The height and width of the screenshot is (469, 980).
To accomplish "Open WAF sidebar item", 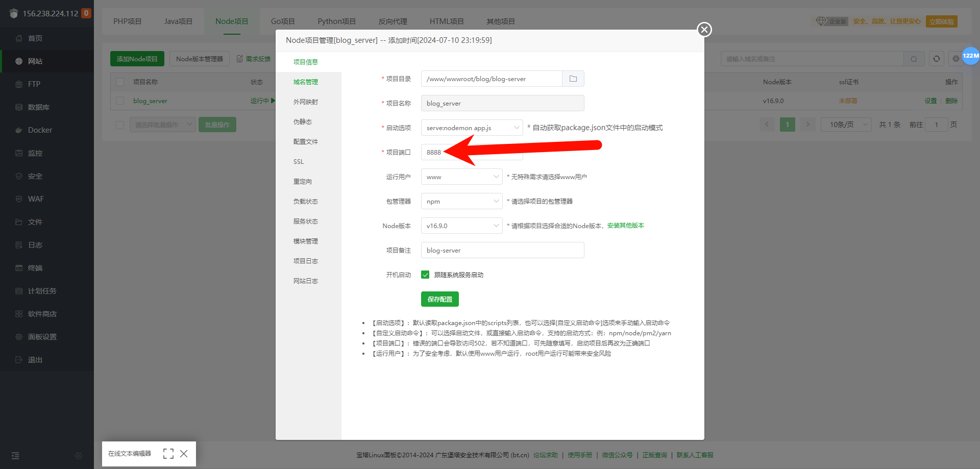I will point(36,199).
